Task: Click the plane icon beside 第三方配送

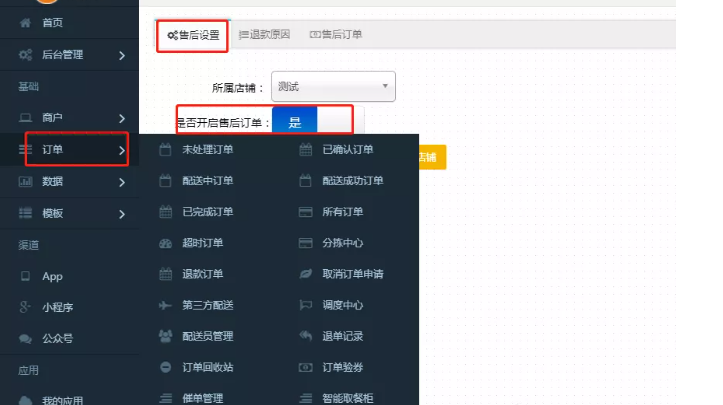Action: coord(165,305)
